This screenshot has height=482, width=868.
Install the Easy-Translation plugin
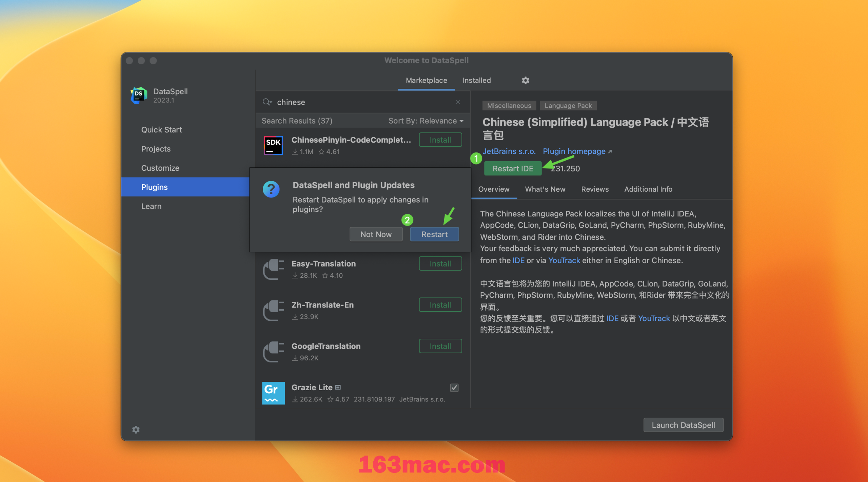click(440, 264)
